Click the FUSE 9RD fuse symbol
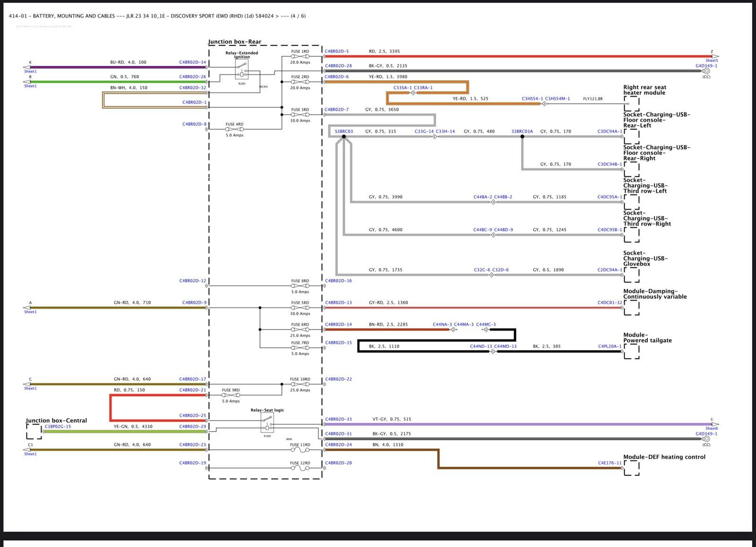756x547 pixels. click(231, 395)
